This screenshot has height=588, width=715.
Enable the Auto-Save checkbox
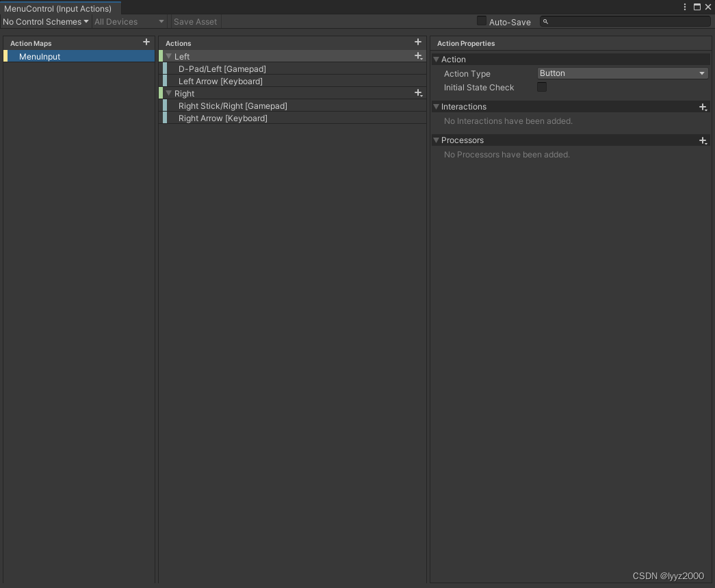click(481, 21)
